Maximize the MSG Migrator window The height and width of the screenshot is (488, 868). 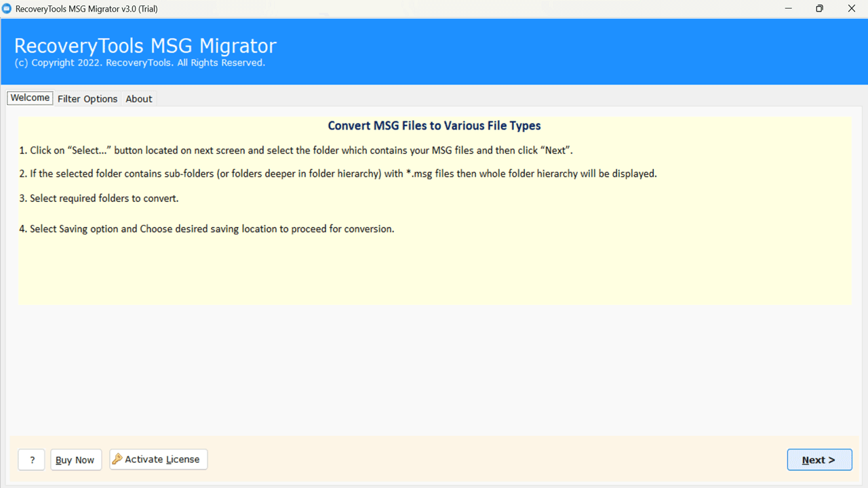tap(820, 9)
